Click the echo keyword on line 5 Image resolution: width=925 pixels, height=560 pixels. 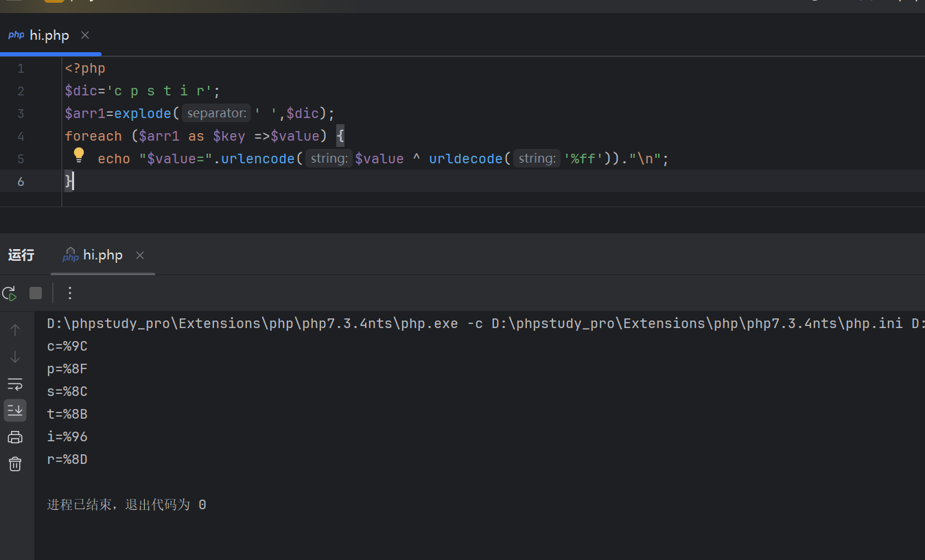pos(114,159)
